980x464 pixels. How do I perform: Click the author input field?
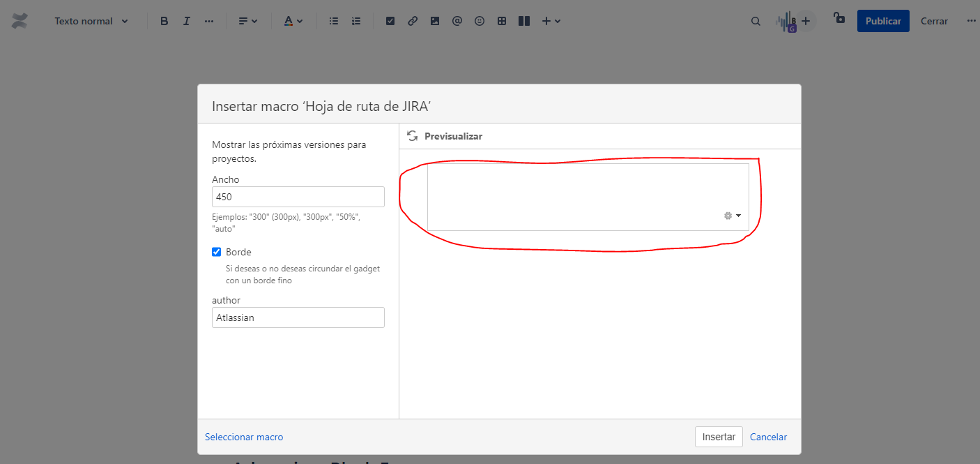point(298,317)
